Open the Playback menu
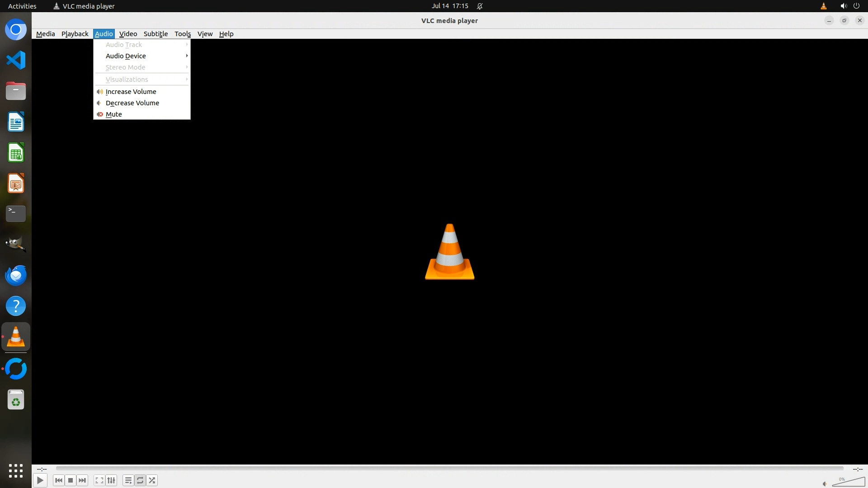The height and width of the screenshot is (488, 868). pyautogui.click(x=75, y=34)
